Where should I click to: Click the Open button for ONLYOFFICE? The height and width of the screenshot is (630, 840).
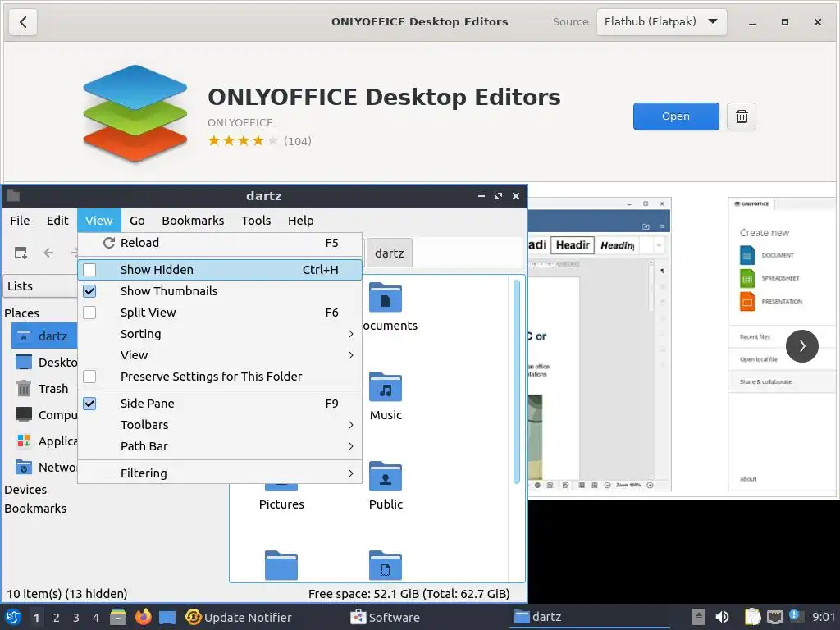[x=676, y=116]
